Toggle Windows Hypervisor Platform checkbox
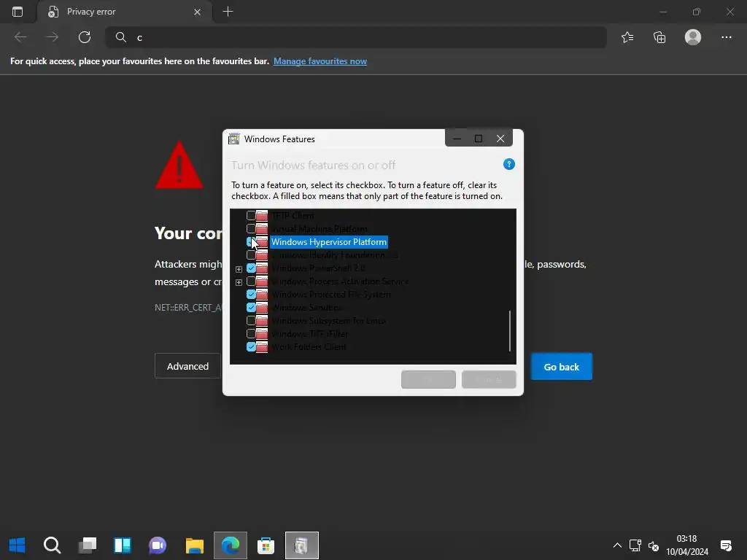747x560 pixels. tap(251, 242)
